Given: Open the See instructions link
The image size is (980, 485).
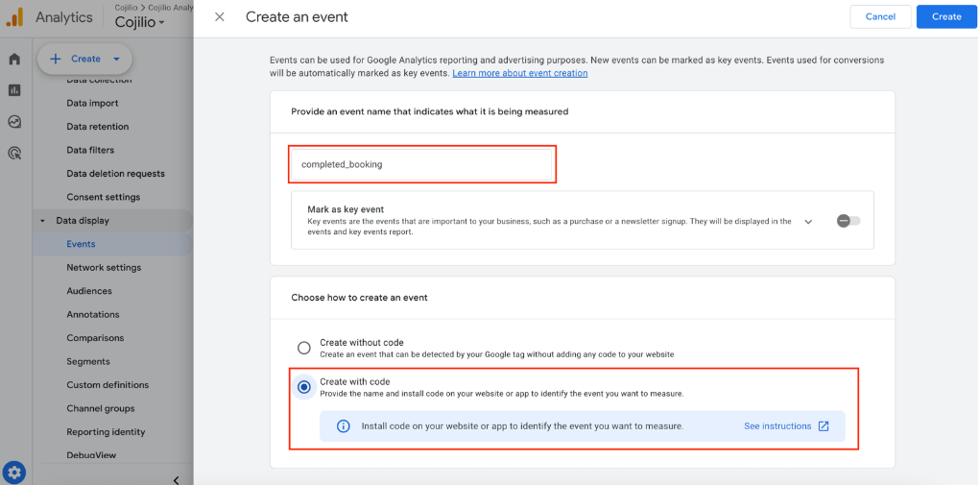Looking at the screenshot, I should (777, 426).
